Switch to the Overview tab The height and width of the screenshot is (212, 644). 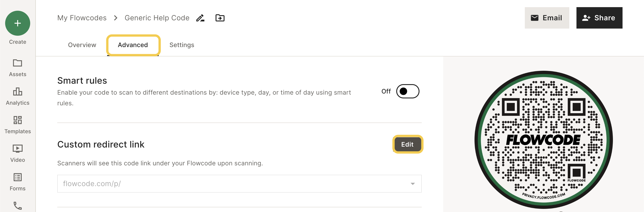(x=82, y=45)
